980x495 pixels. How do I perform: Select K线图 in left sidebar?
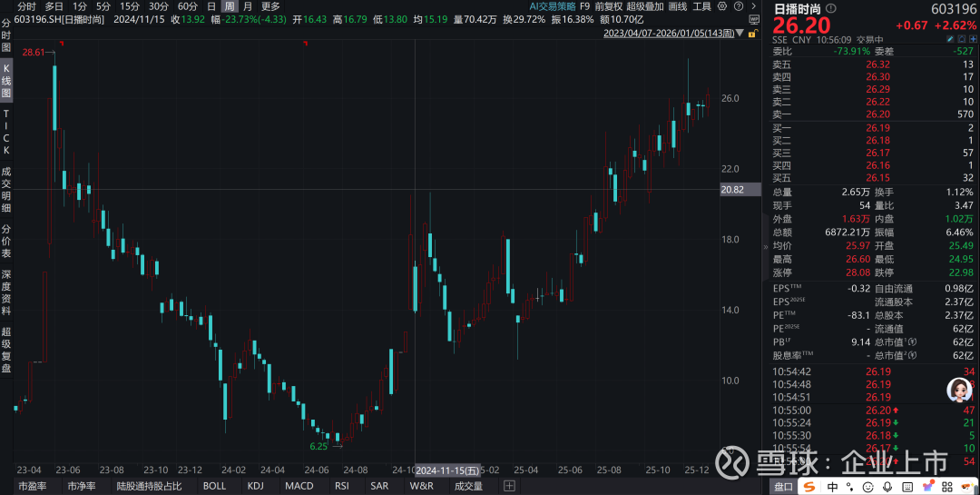tap(6, 80)
